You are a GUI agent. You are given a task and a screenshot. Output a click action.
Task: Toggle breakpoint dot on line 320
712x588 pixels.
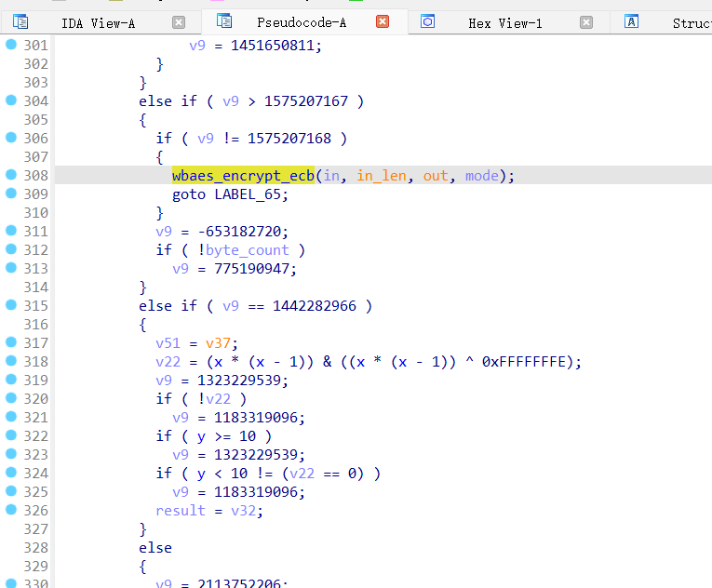[11, 398]
